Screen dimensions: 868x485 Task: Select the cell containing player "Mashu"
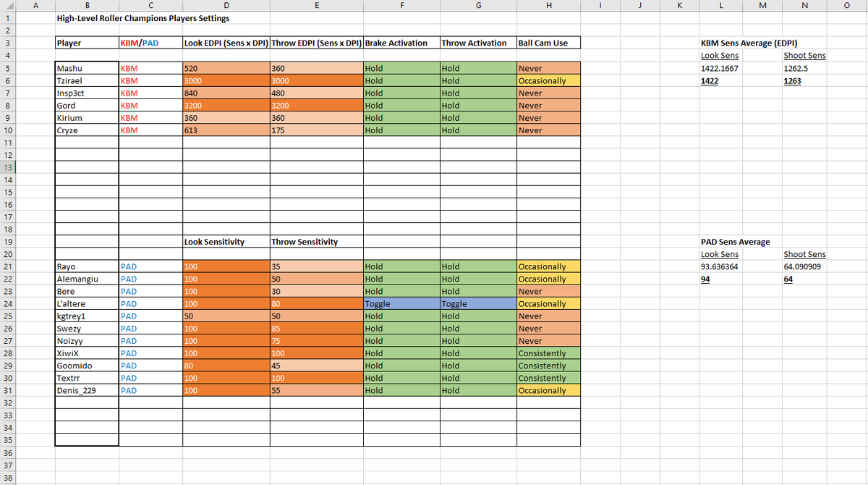click(86, 68)
